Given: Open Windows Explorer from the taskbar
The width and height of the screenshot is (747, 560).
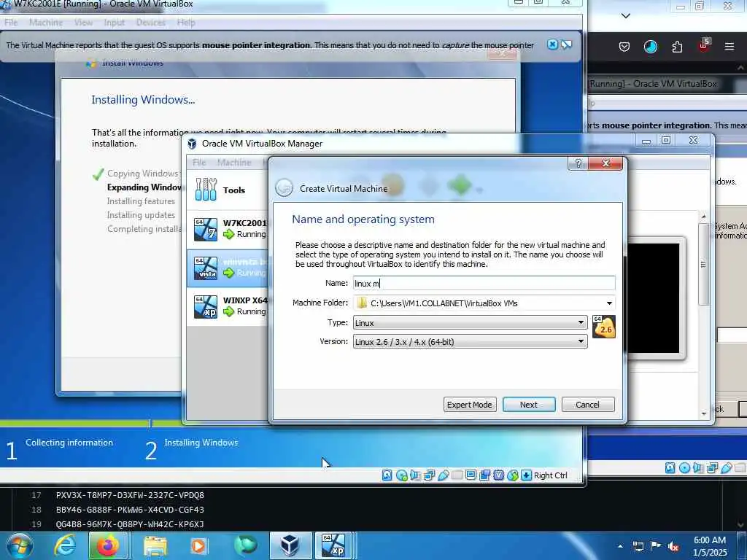Looking at the screenshot, I should 155,545.
